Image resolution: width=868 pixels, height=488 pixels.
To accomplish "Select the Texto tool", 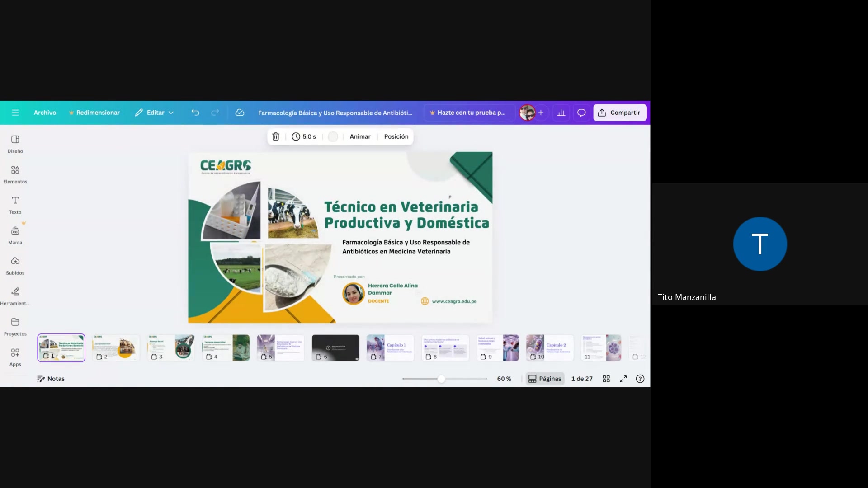I will point(15,205).
